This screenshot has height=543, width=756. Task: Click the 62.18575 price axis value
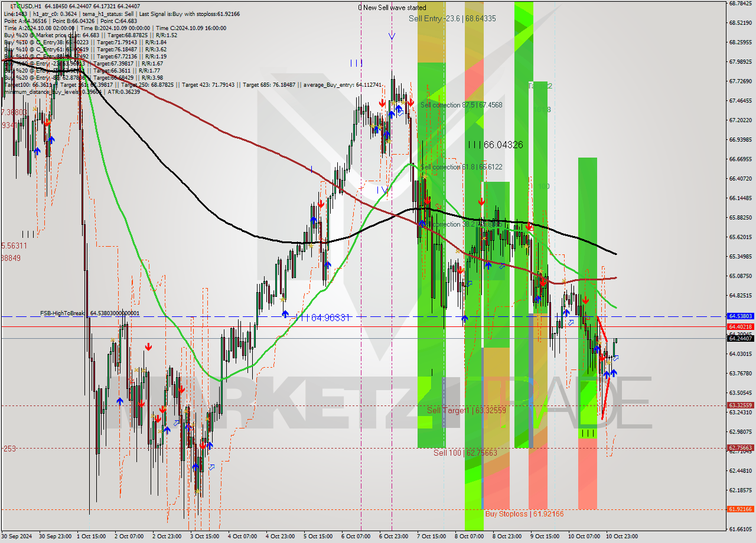tap(740, 490)
